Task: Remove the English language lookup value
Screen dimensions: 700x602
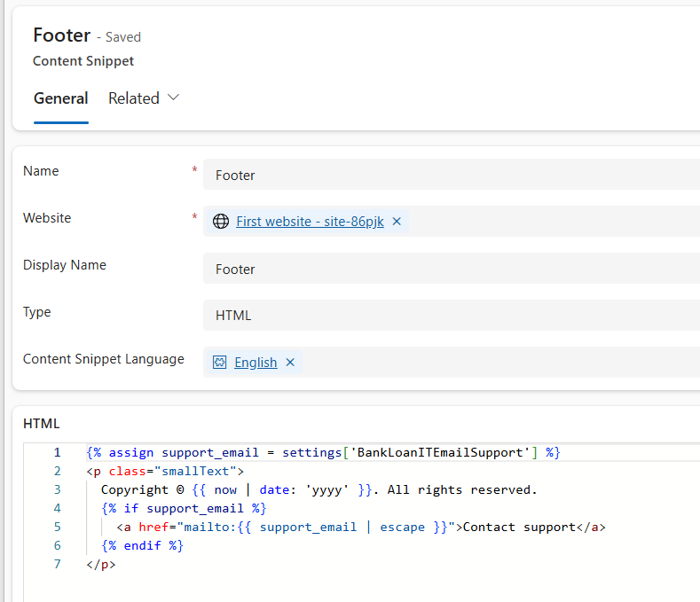Action: 290,362
